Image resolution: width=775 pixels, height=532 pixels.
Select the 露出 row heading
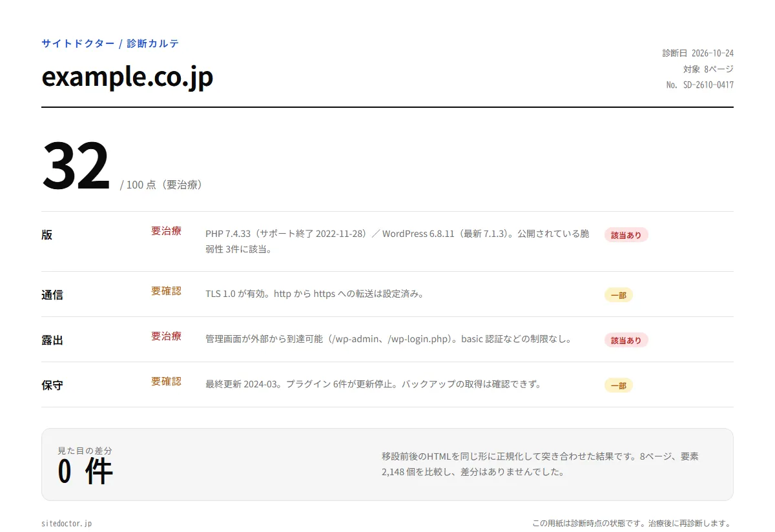click(x=52, y=340)
